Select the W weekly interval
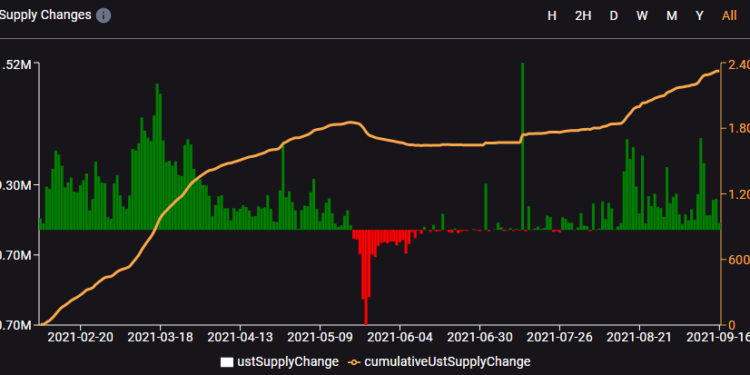This screenshot has width=750, height=375. pyautogui.click(x=642, y=16)
